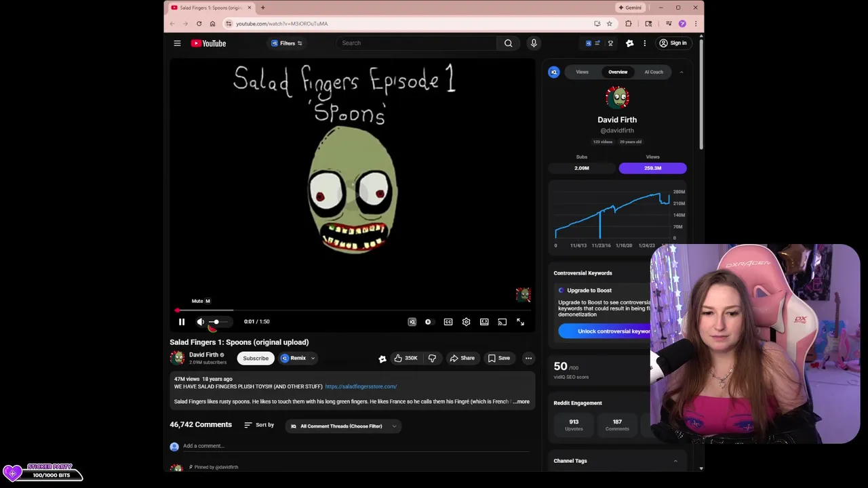
Task: Click the search magnifier button
Action: point(508,43)
